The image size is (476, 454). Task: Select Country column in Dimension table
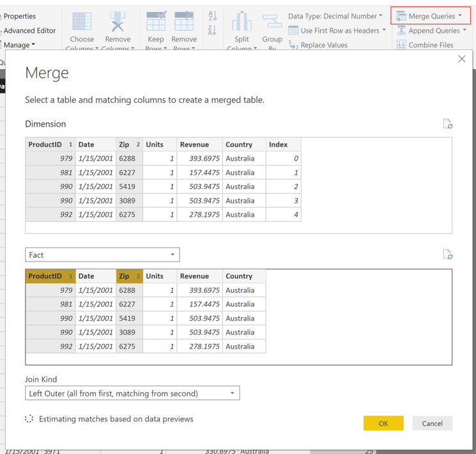pyautogui.click(x=244, y=145)
